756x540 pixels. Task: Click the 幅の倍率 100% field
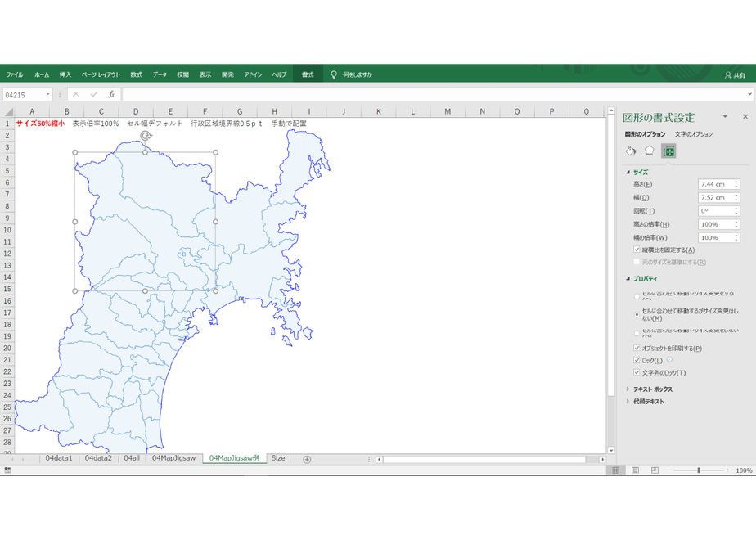719,238
